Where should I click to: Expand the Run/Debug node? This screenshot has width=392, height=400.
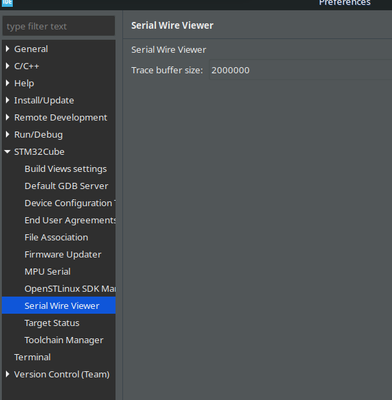pyautogui.click(x=7, y=134)
